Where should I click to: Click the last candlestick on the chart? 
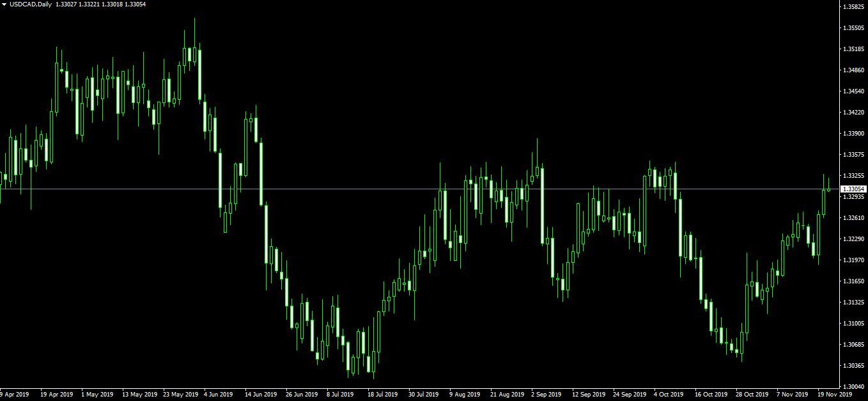tap(829, 189)
